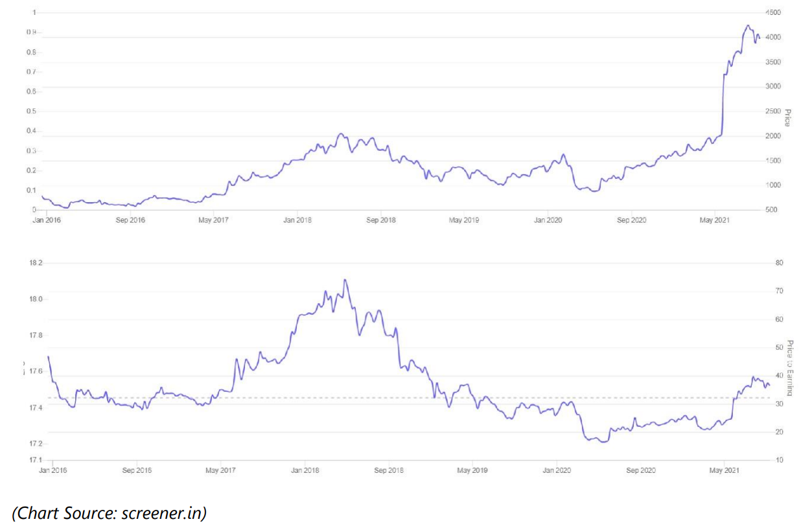Image resolution: width=812 pixels, height=526 pixels.
Task: Click the "Price to Earning" axis title
Action: (x=791, y=367)
